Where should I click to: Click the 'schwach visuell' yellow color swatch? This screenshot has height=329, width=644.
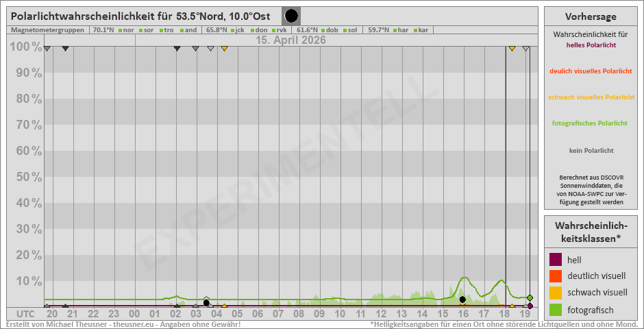point(556,293)
